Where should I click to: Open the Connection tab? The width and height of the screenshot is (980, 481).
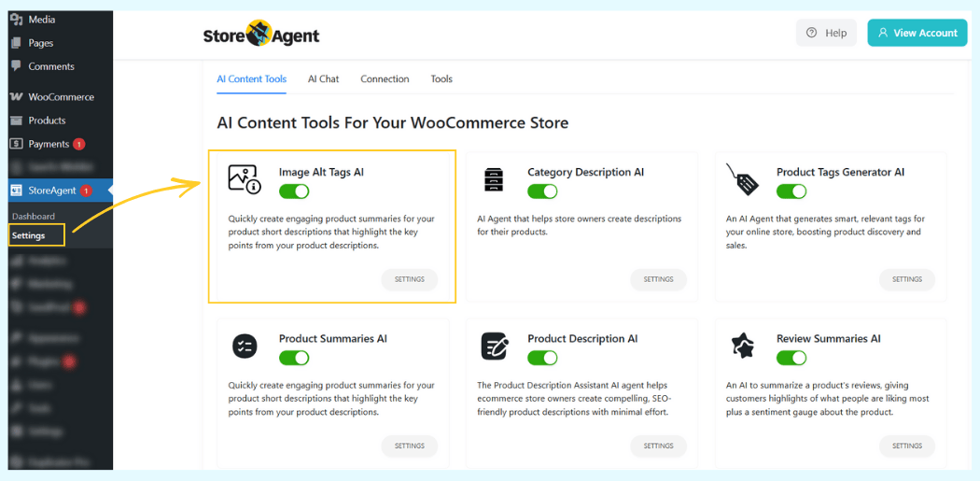click(385, 79)
